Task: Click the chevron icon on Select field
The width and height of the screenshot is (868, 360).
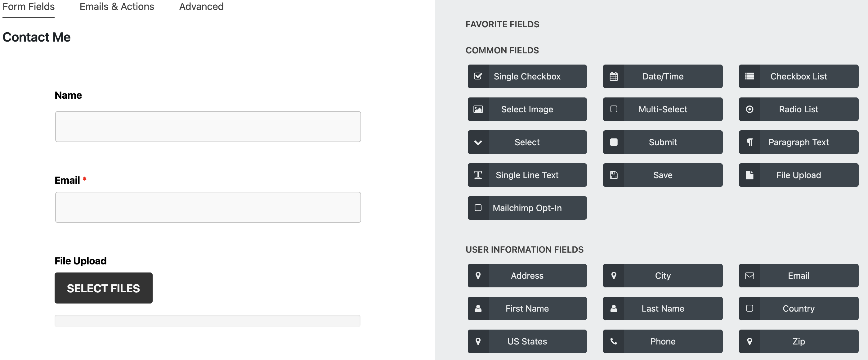Action: [x=478, y=142]
